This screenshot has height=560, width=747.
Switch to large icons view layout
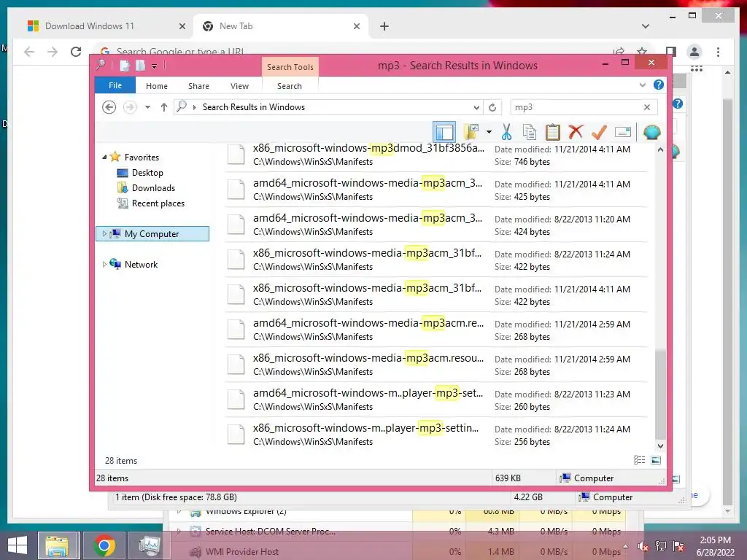tap(656, 460)
